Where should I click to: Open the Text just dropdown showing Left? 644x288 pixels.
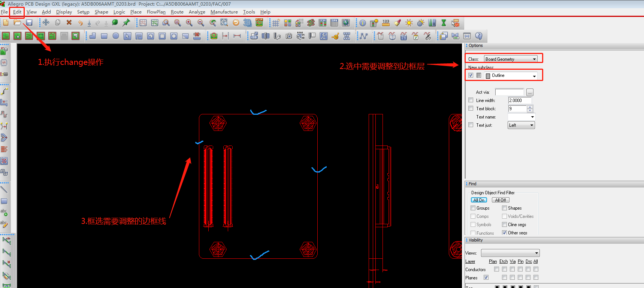click(521, 125)
